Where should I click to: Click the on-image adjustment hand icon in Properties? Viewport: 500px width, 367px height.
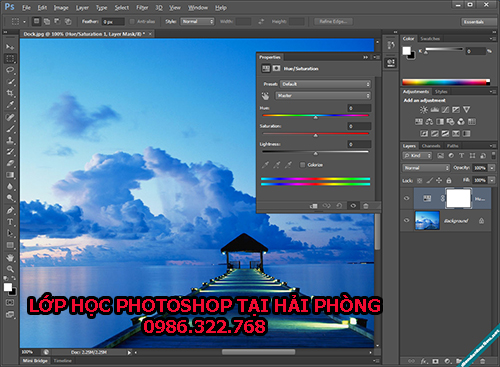pyautogui.click(x=265, y=96)
